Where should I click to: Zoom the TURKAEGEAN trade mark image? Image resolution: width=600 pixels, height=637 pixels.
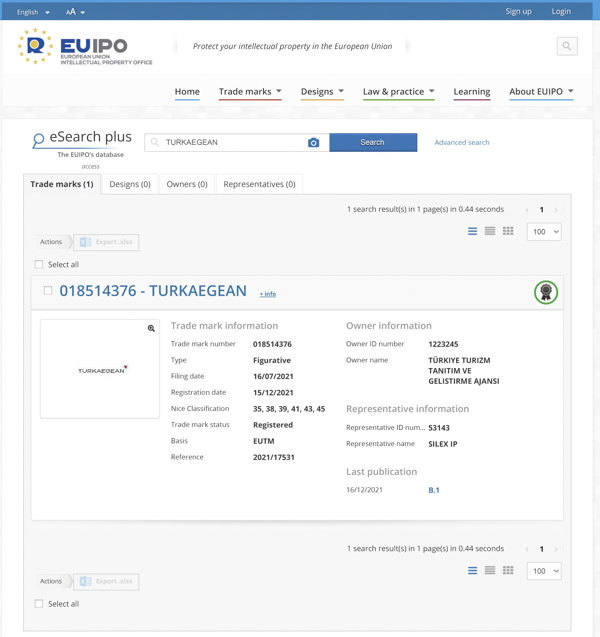click(x=151, y=328)
